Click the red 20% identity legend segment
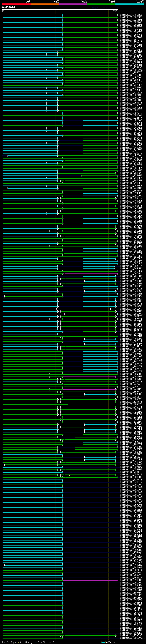 point(16,4)
